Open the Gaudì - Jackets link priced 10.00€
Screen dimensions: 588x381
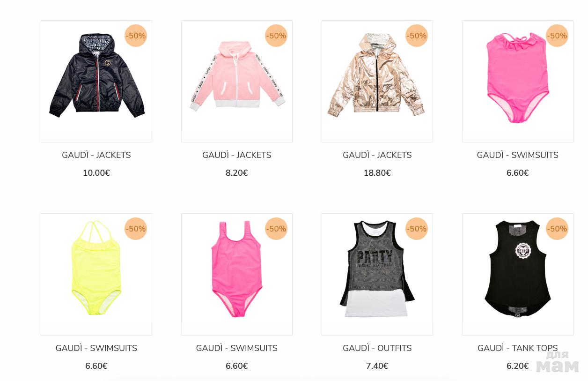pyautogui.click(x=96, y=155)
